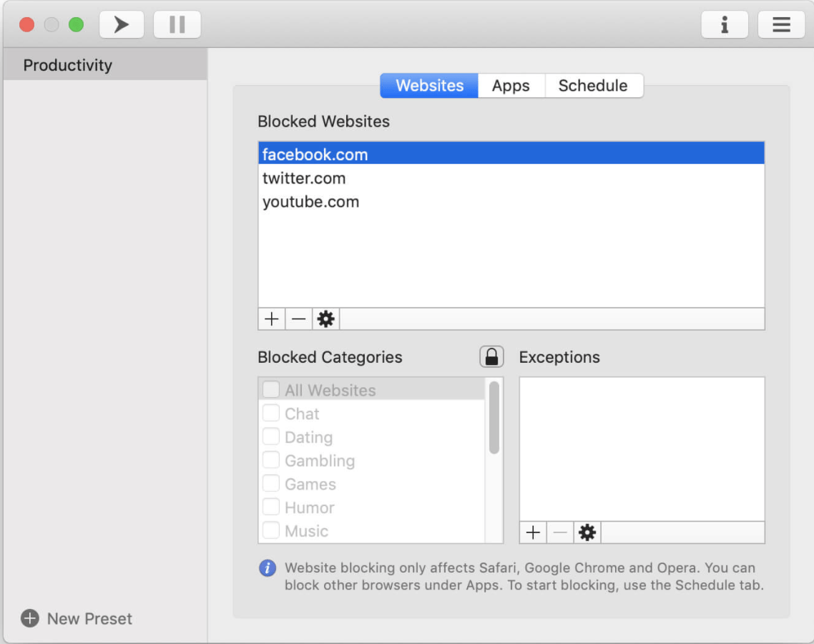Start blocking with the play arrow button
This screenshot has width=814, height=644.
click(122, 24)
